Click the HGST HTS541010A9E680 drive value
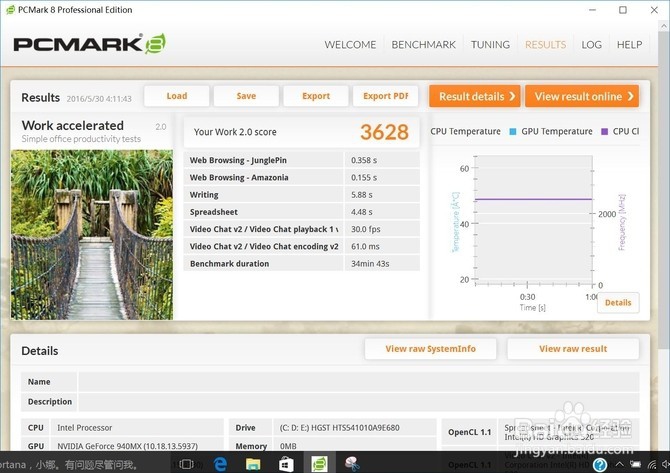Viewport: 670px width, 473px height. coord(340,428)
